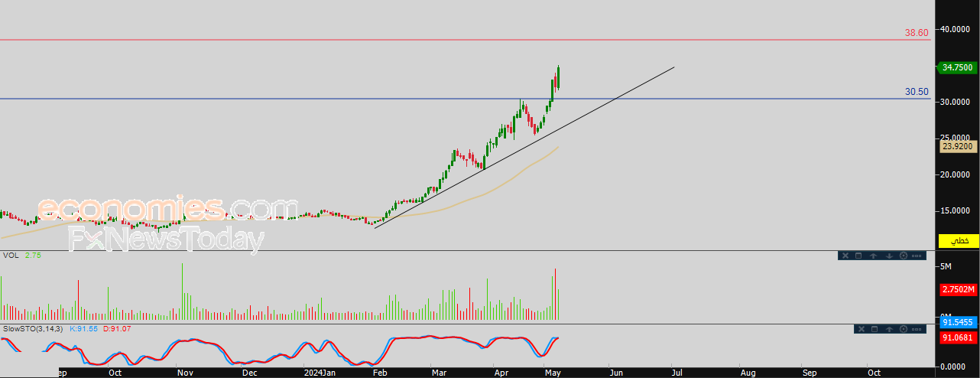The image size is (980, 378).
Task: Click the 23.9200 moving average price tag
Action: (957, 145)
